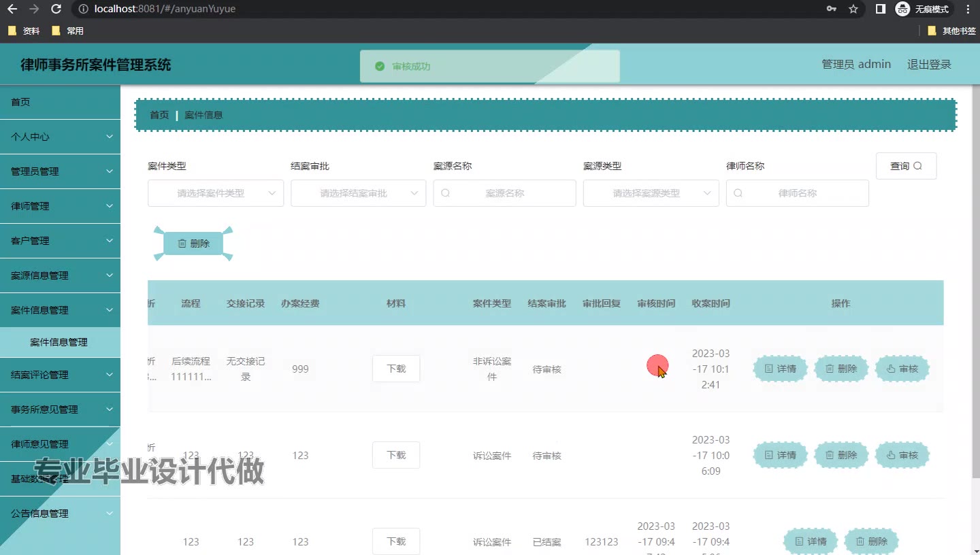Expand 客户管理 sidebar menu
Viewport: 980px width, 555px height.
tap(60, 241)
